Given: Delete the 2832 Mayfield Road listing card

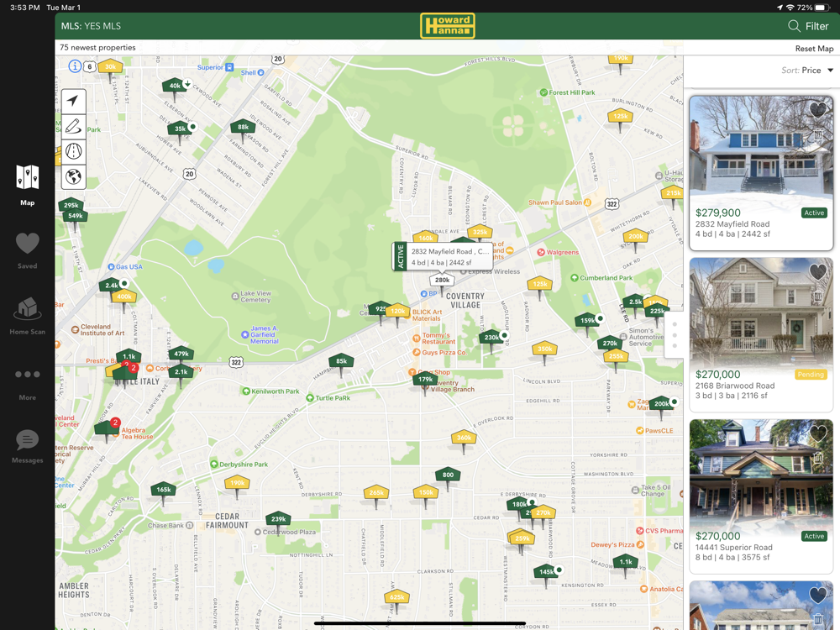Looking at the screenshot, I should pyautogui.click(x=818, y=134).
